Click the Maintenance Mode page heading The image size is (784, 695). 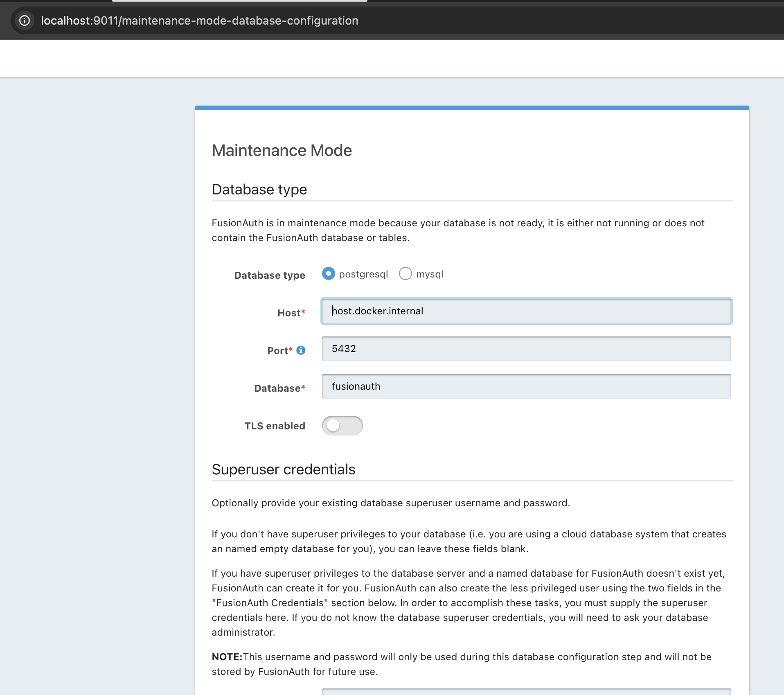282,150
